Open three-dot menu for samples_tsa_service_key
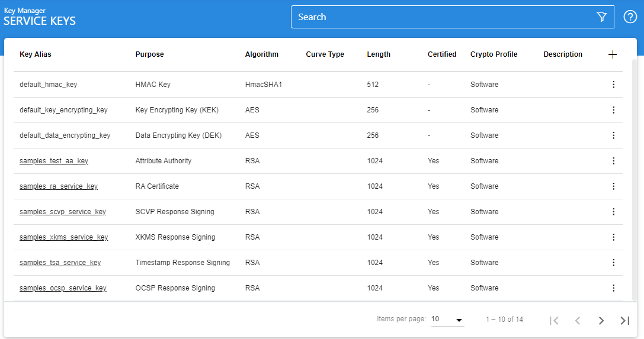Image resolution: width=644 pixels, height=339 pixels. click(x=613, y=263)
